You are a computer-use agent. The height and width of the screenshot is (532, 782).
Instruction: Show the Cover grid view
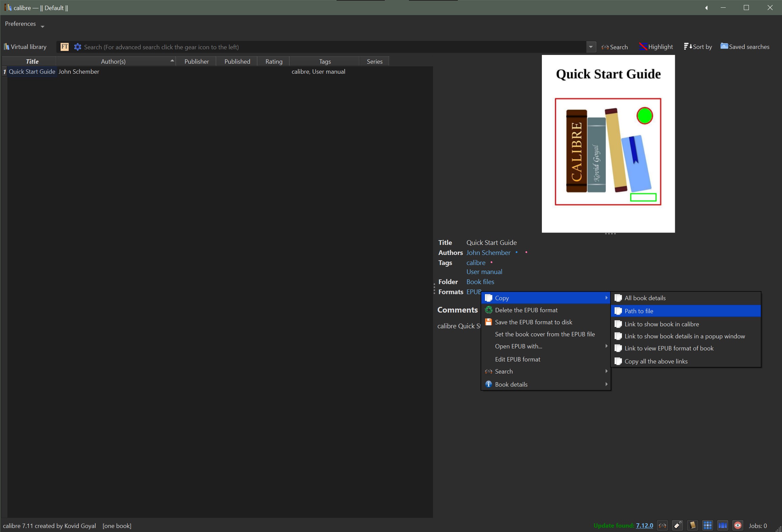point(708,525)
